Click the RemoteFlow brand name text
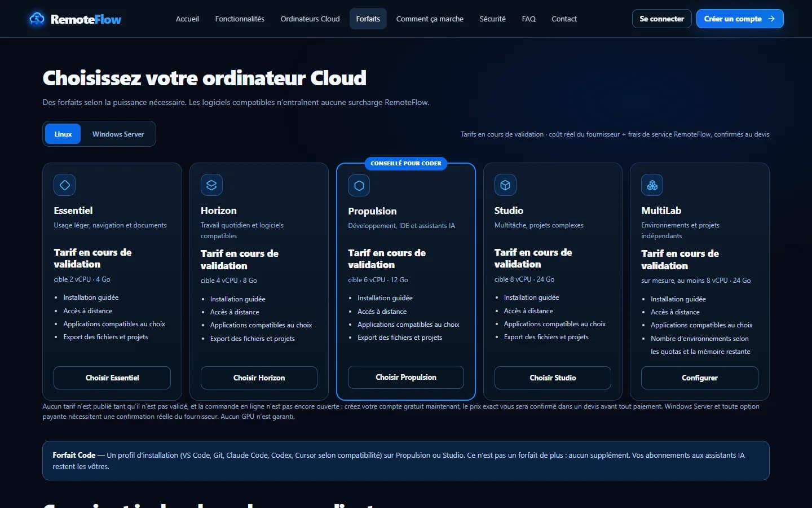The image size is (812, 508). tap(86, 19)
